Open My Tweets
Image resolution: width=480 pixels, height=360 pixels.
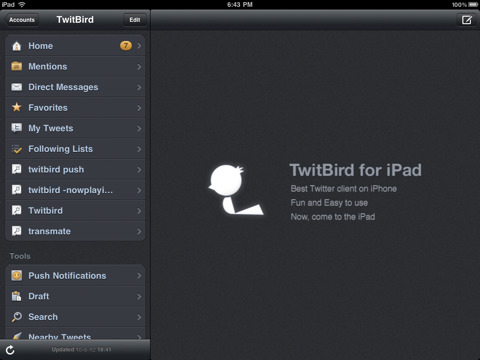75,128
